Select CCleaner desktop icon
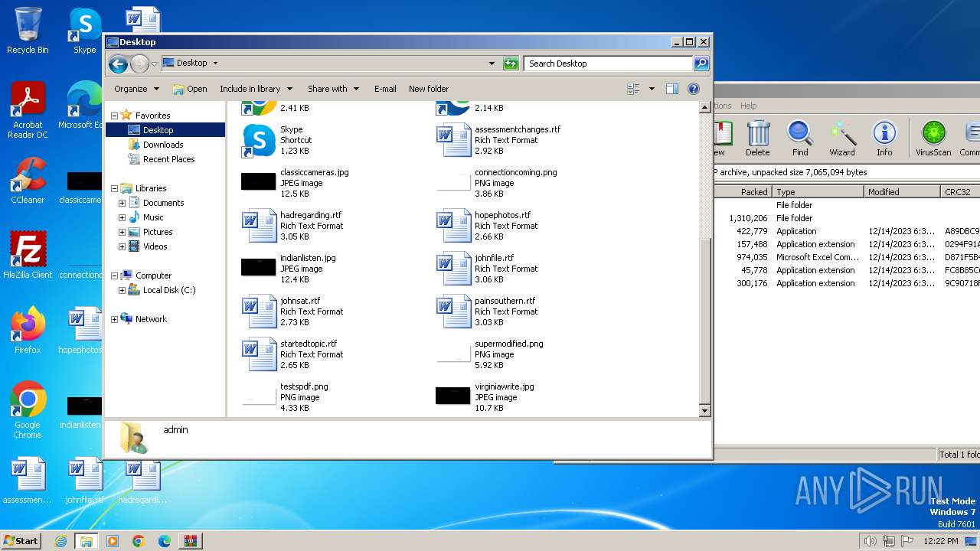Screen dimensions: 980x551 pyautogui.click(x=28, y=181)
